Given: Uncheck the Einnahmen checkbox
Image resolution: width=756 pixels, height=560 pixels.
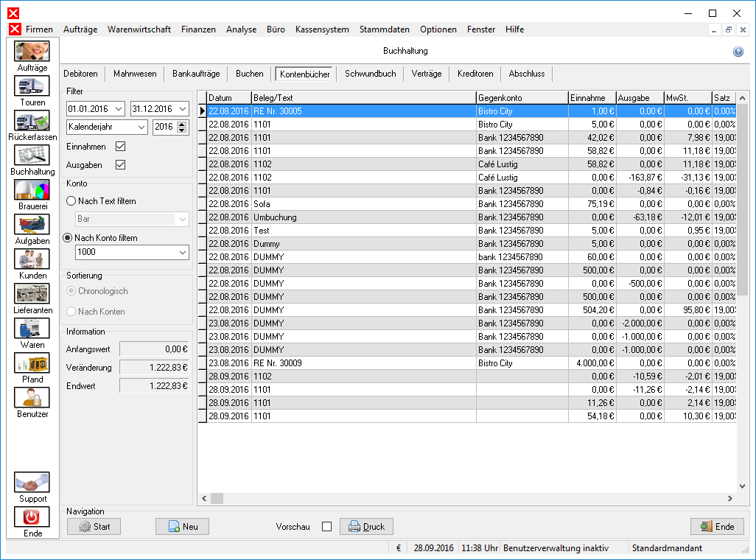Looking at the screenshot, I should [x=121, y=146].
